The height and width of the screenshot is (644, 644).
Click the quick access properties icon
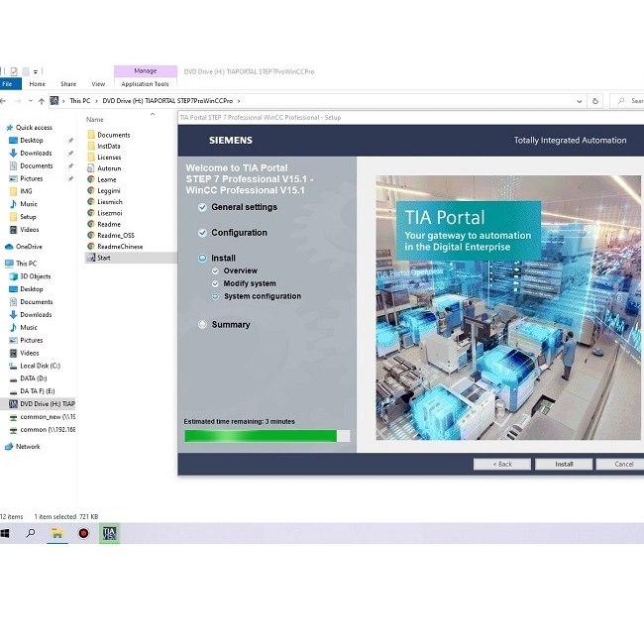tap(14, 72)
